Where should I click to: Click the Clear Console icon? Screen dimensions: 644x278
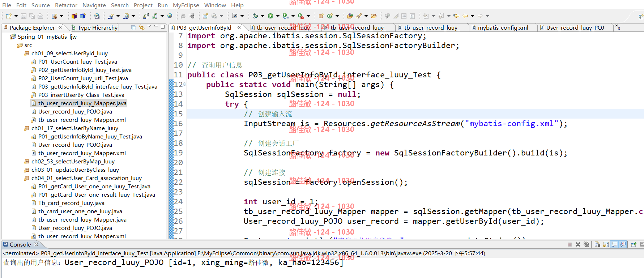[597, 244]
